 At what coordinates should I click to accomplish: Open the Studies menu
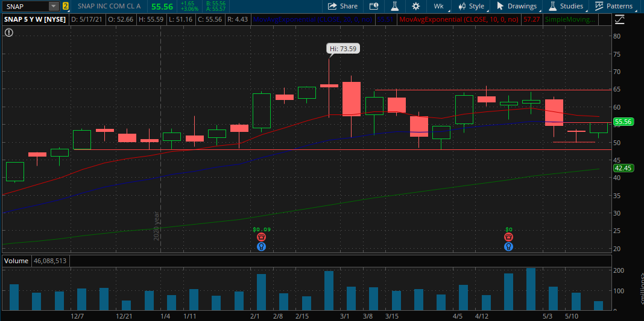pos(566,6)
